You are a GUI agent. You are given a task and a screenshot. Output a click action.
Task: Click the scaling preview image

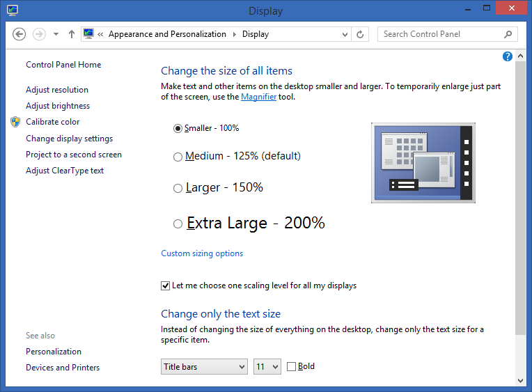tap(423, 163)
